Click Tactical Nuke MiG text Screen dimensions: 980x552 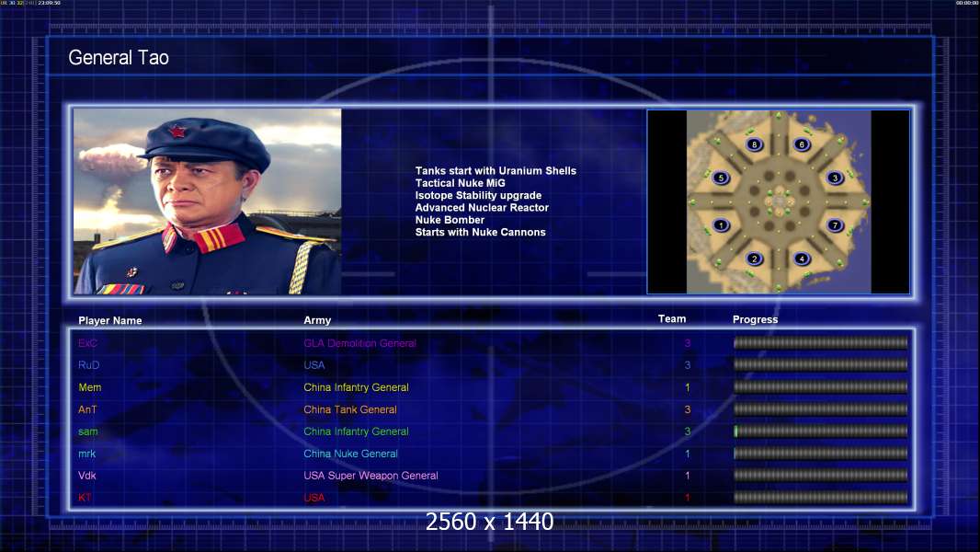click(460, 183)
